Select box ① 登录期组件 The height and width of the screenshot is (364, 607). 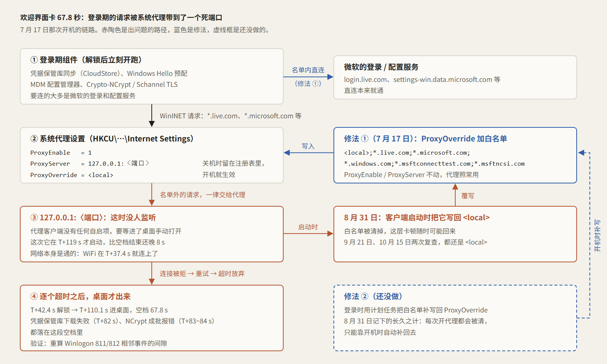tap(152, 76)
